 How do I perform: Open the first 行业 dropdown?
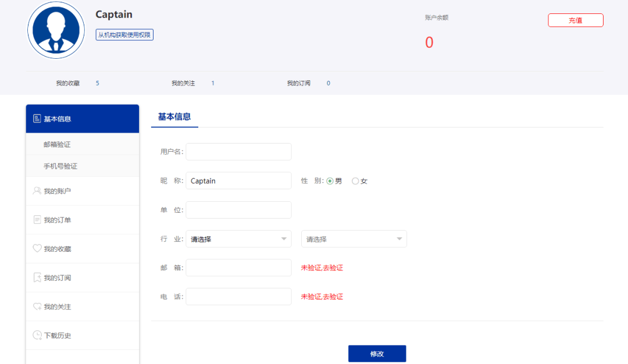[x=238, y=239]
